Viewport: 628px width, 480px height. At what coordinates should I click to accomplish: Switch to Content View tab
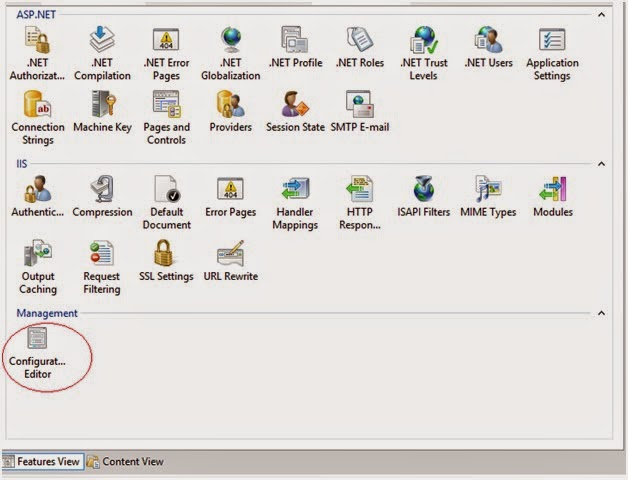(125, 462)
